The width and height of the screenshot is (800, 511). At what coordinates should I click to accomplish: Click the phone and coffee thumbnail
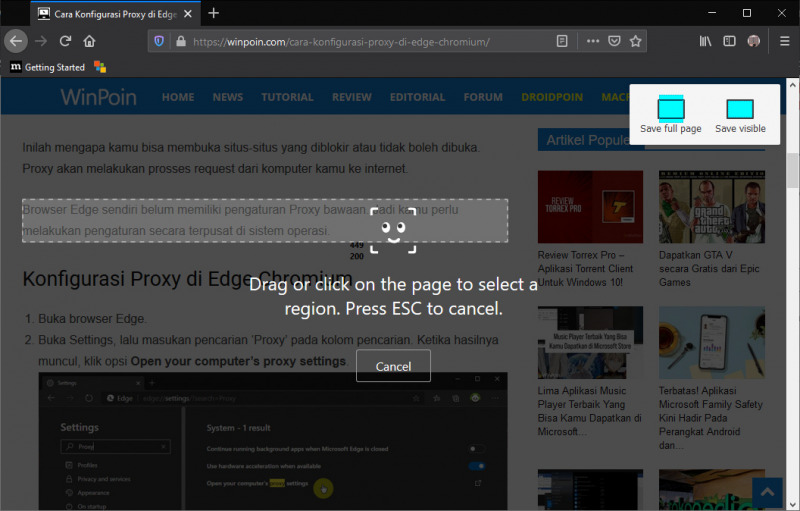(x=712, y=342)
